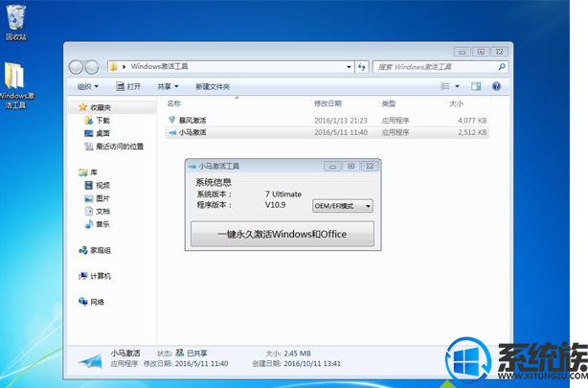The image size is (588, 388).
Task: Click the 已共享 status in the details pane
Action: pyautogui.click(x=197, y=354)
